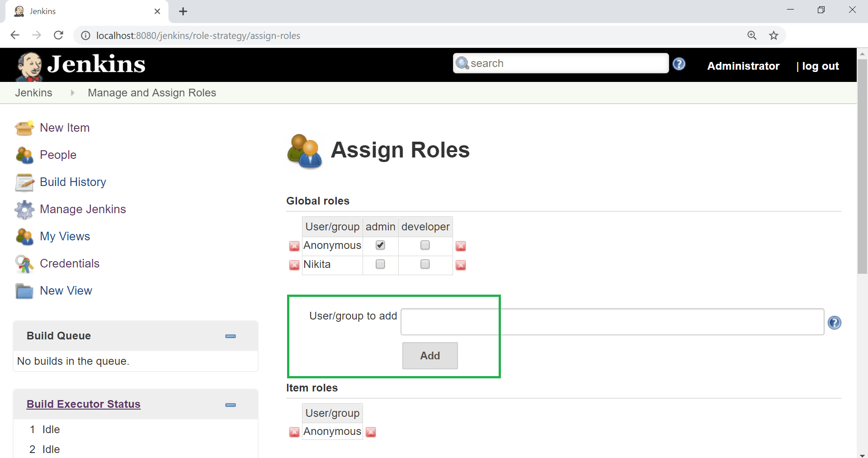The width and height of the screenshot is (868, 458).
Task: Click the Jenkins header title text
Action: 96,64
